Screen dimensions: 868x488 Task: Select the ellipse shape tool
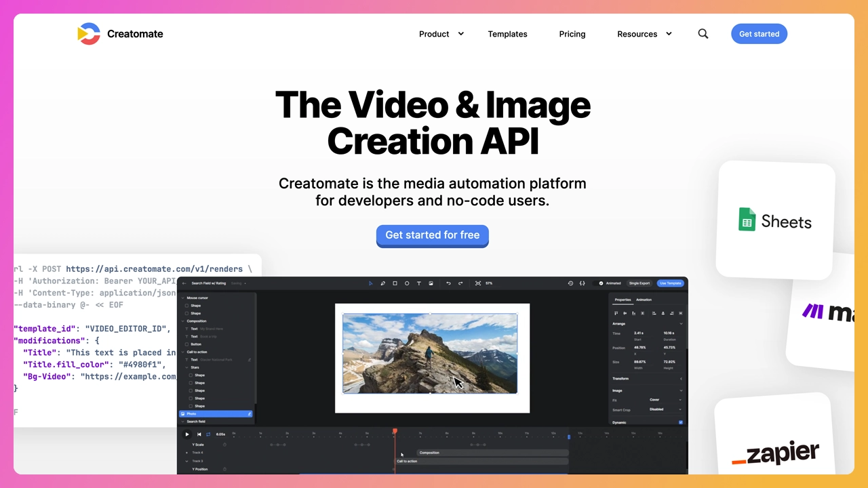click(x=407, y=283)
